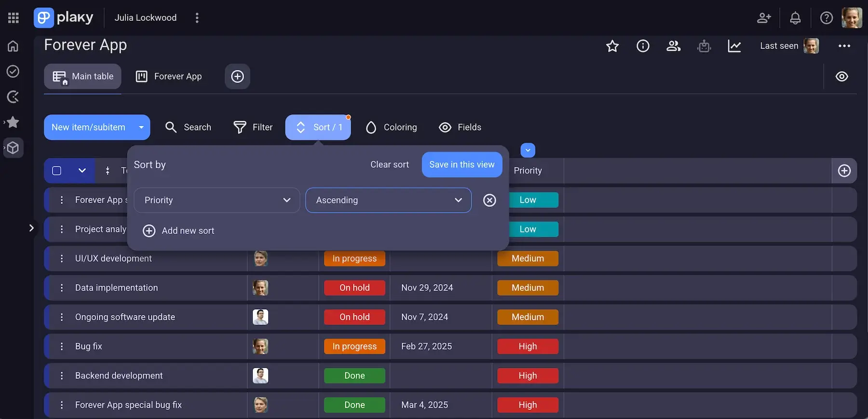Open workspace options next to Julia Lockwood
Image resolution: width=868 pixels, height=419 pixels.
(x=197, y=18)
